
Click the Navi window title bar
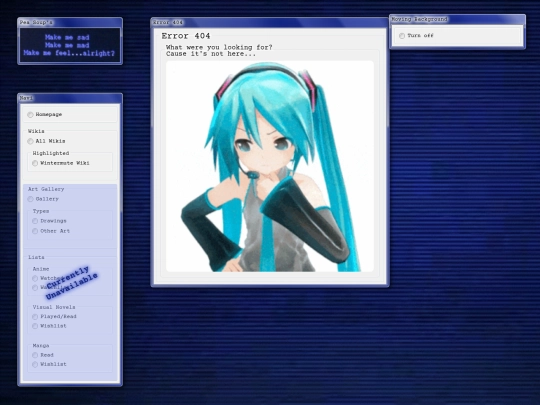70,98
